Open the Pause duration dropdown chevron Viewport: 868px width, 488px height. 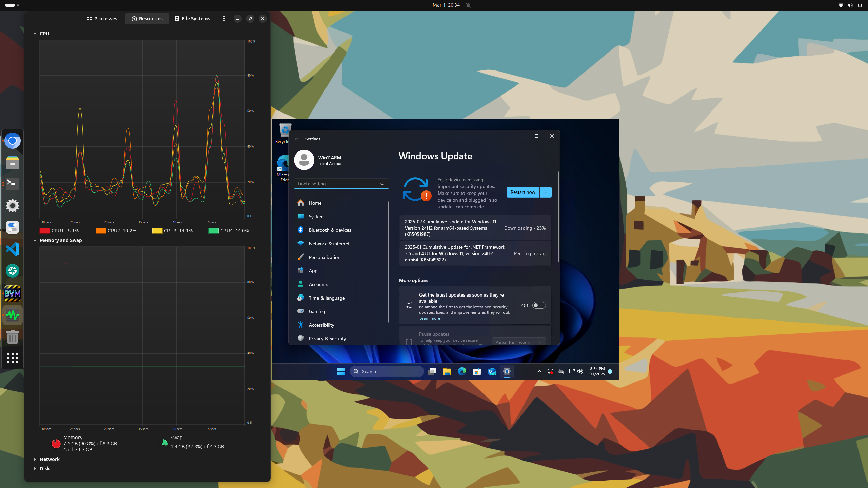coord(540,342)
